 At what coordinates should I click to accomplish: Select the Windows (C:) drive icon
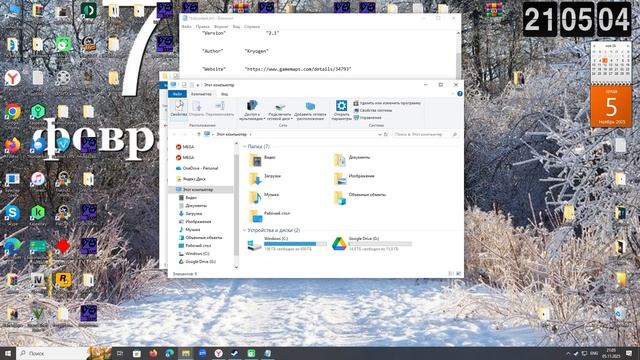pos(254,244)
